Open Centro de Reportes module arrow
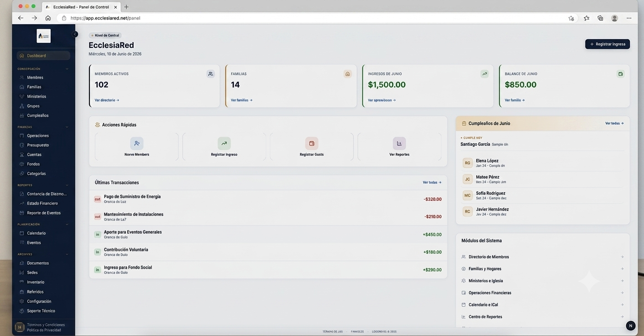The image size is (644, 336). click(x=622, y=317)
